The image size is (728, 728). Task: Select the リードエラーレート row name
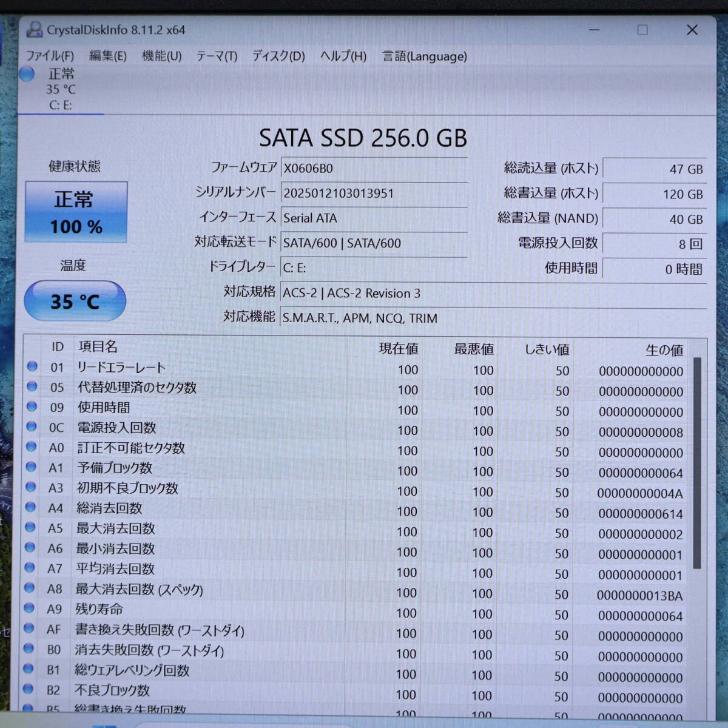(121, 367)
